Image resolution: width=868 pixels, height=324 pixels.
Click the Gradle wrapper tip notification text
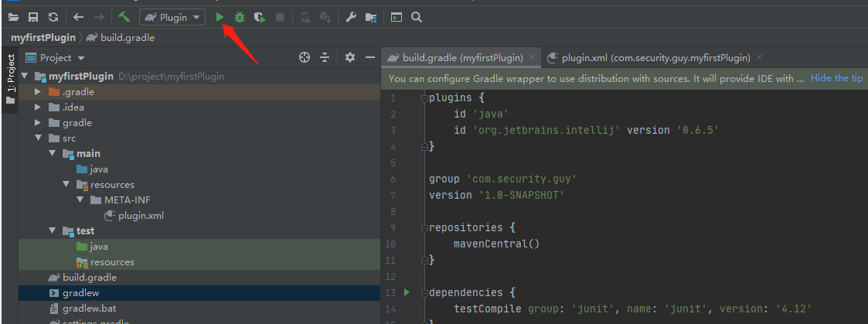(x=596, y=78)
